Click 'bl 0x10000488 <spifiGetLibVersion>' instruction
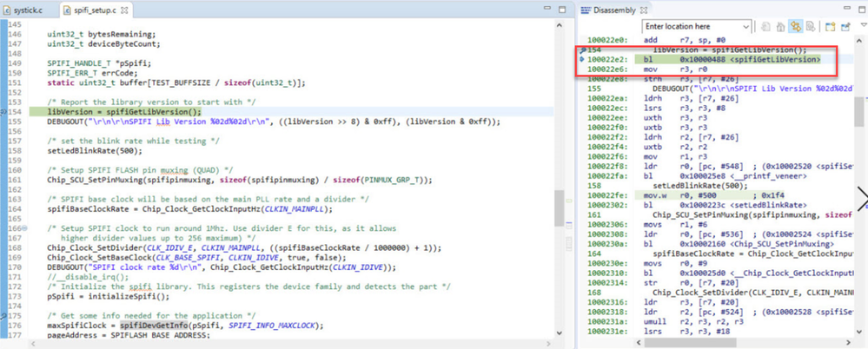 (732, 59)
